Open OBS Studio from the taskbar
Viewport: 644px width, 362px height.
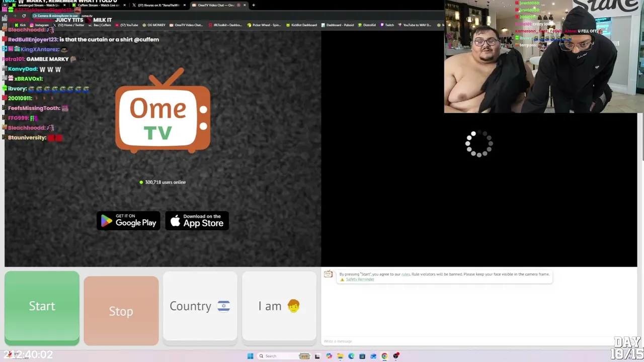(396, 356)
